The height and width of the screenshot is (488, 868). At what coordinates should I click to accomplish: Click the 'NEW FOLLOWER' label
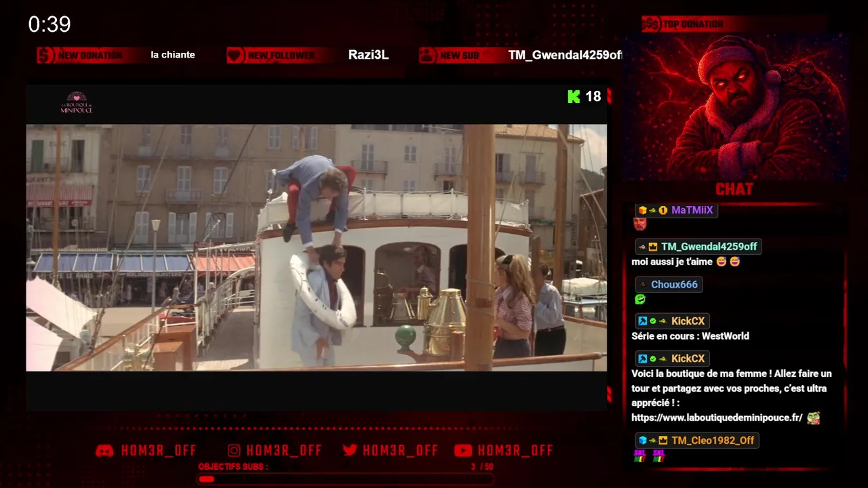click(281, 56)
